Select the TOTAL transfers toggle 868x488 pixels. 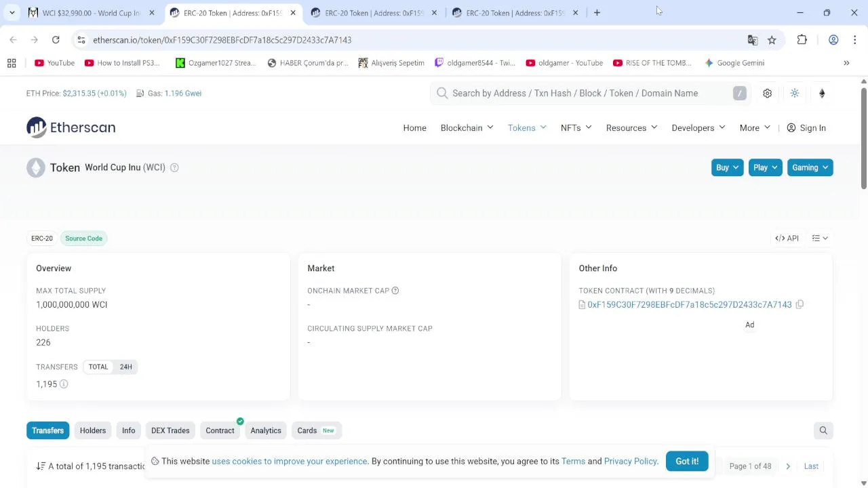[x=98, y=367]
